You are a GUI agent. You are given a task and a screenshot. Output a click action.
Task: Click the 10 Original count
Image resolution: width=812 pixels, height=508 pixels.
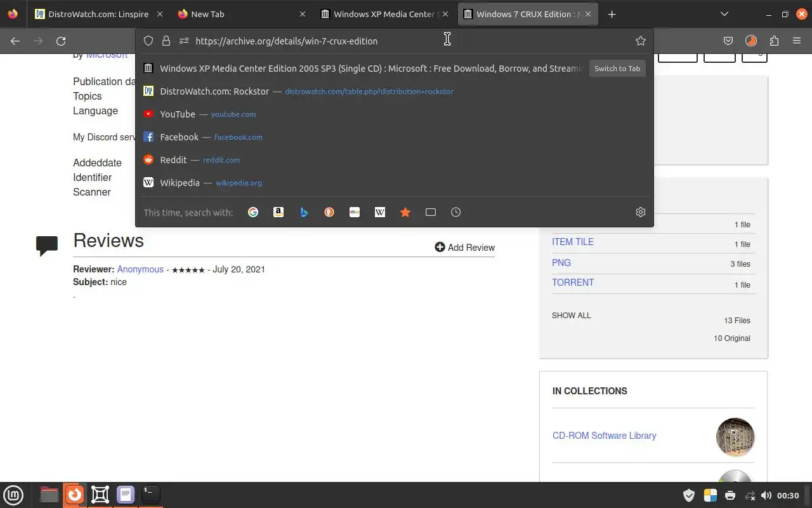coord(732,338)
